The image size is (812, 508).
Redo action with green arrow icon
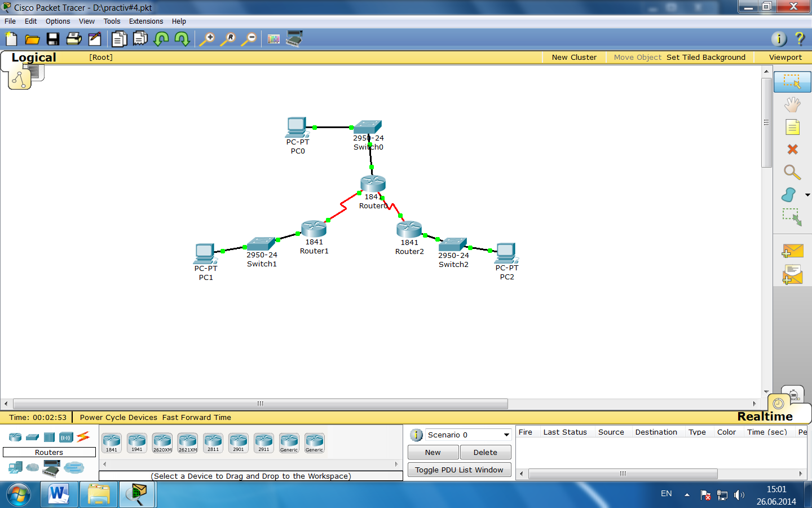pyautogui.click(x=182, y=39)
